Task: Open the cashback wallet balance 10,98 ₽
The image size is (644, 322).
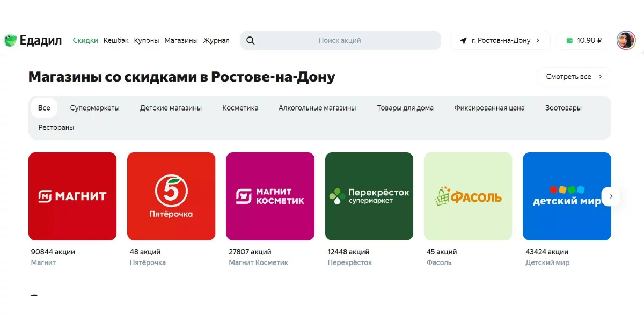Action: click(x=583, y=40)
